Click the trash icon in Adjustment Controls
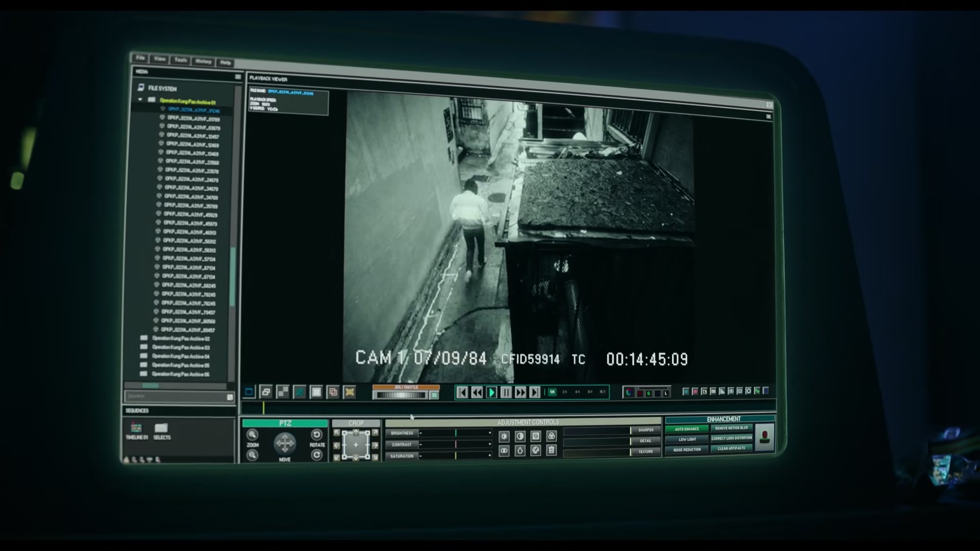 [551, 450]
